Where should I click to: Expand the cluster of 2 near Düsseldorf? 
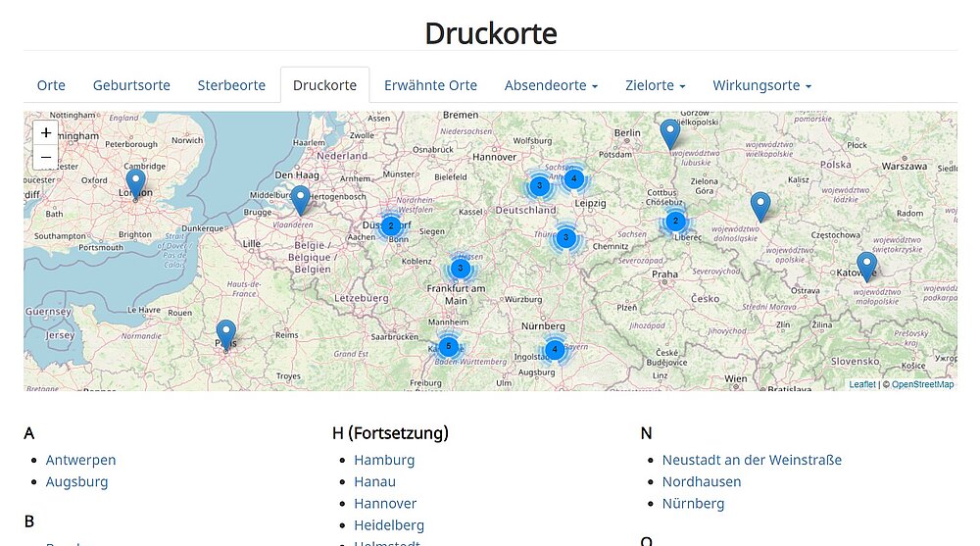390,225
